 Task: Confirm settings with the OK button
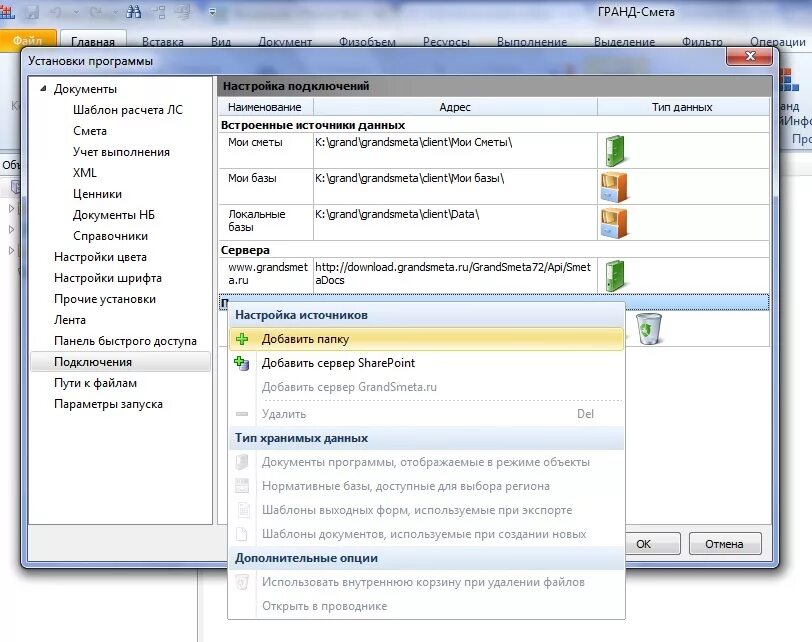(x=652, y=544)
